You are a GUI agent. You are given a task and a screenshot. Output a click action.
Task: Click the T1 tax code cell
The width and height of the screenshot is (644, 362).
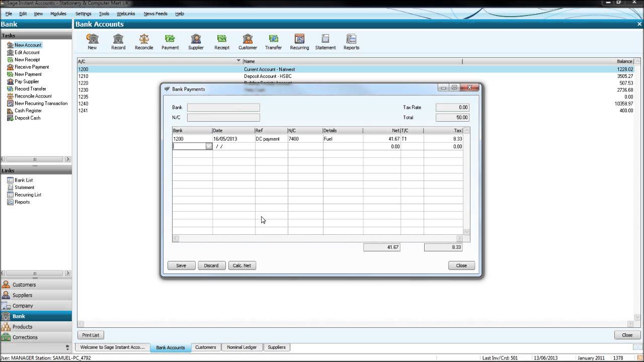coord(412,139)
